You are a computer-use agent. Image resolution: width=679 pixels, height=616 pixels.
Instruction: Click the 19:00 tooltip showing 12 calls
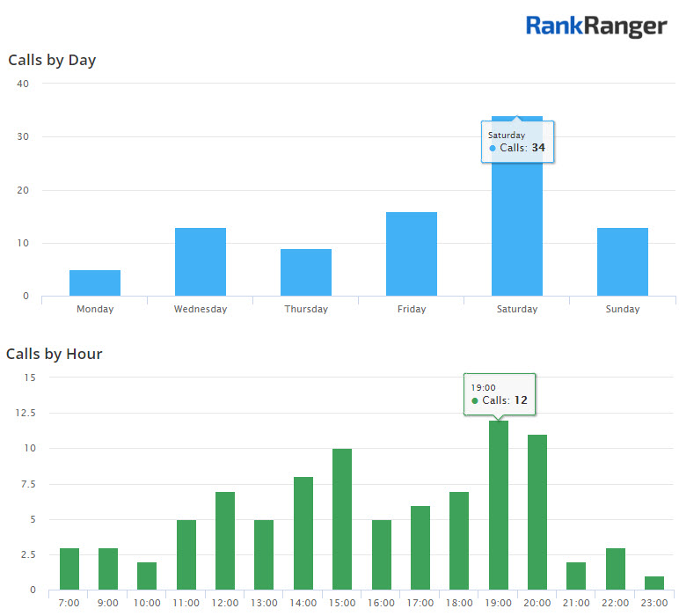pyautogui.click(x=499, y=394)
